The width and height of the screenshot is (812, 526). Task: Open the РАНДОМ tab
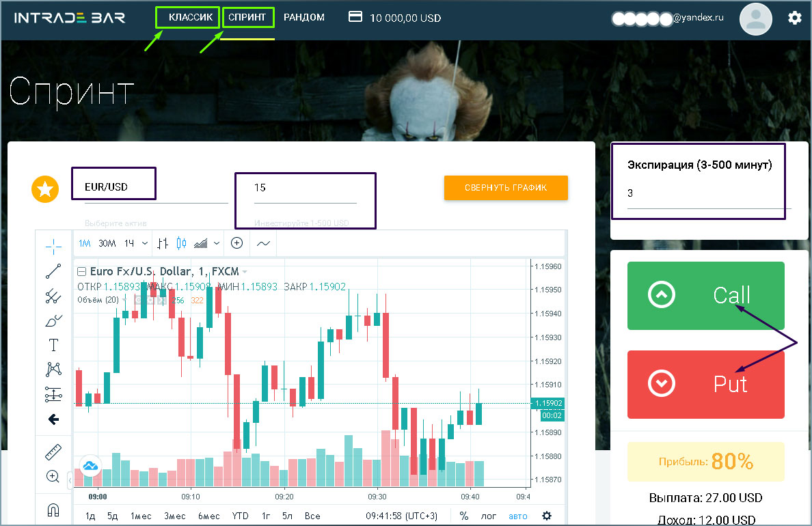click(x=304, y=17)
